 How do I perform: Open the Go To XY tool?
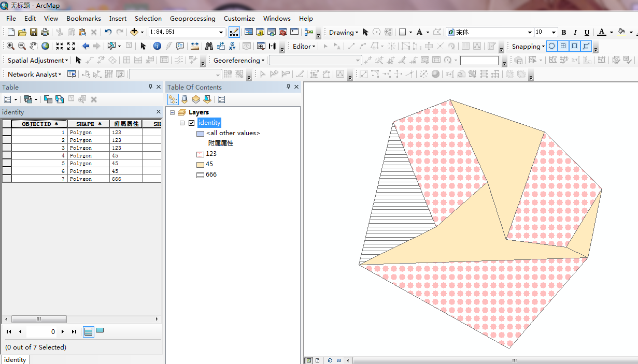232,46
